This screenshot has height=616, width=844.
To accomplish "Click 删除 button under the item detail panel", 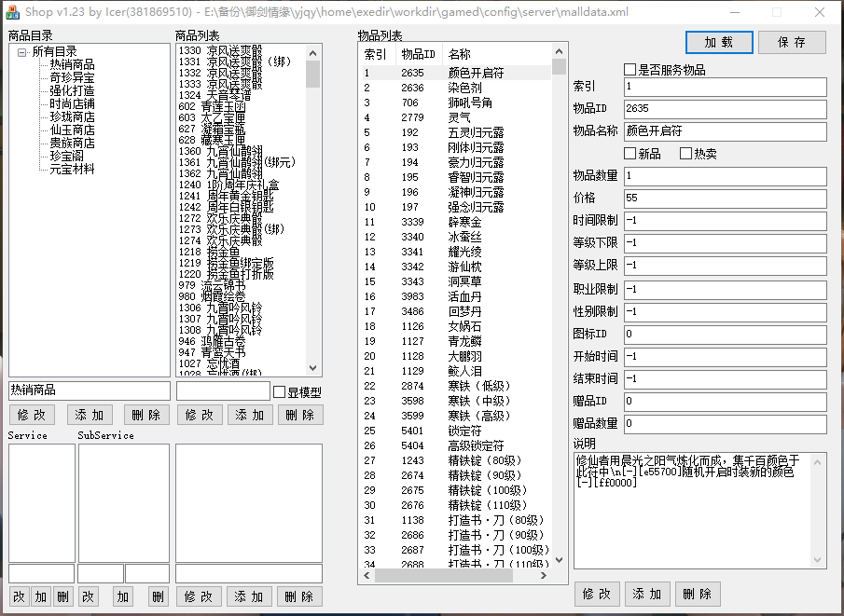I will point(698,594).
